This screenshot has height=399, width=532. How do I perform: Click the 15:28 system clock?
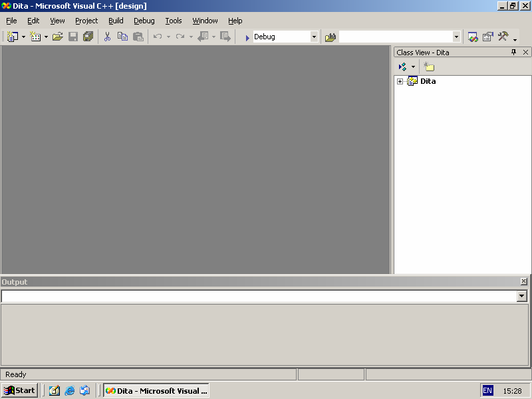pos(512,391)
